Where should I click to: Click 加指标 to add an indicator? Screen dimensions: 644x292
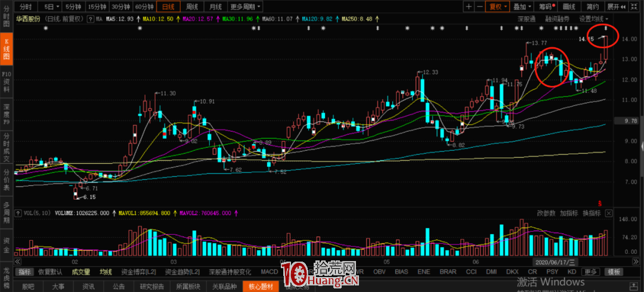tap(569, 213)
